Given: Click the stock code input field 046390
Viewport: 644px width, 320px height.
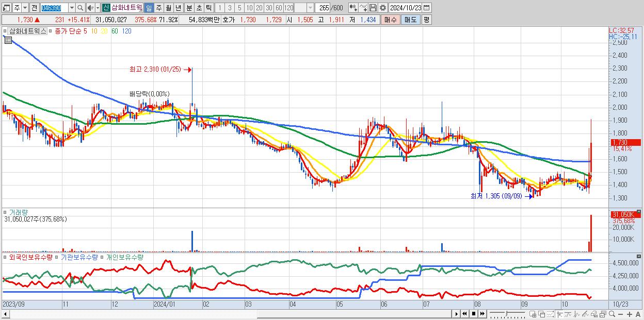Looking at the screenshot, I should pos(54,8).
